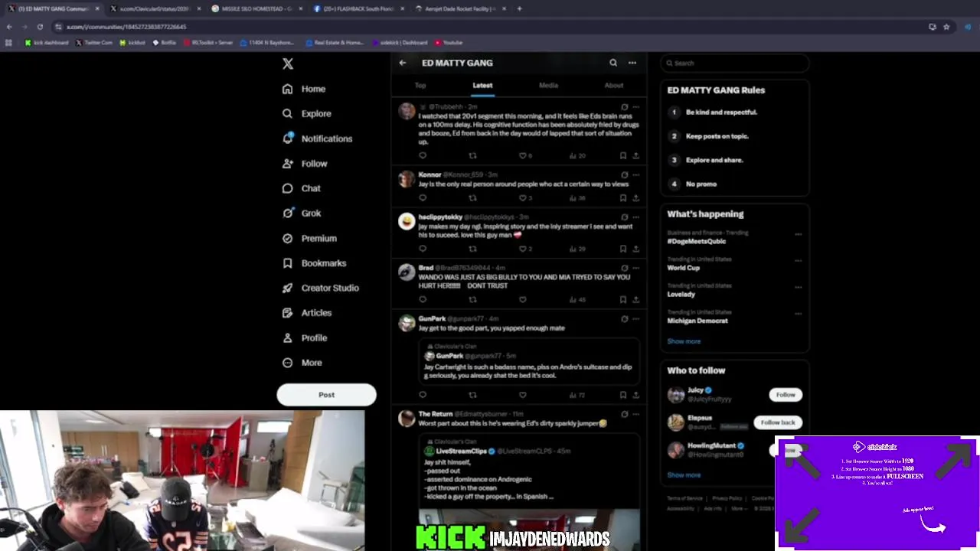Switch to the Latest tab
The image size is (980, 551).
tap(482, 86)
